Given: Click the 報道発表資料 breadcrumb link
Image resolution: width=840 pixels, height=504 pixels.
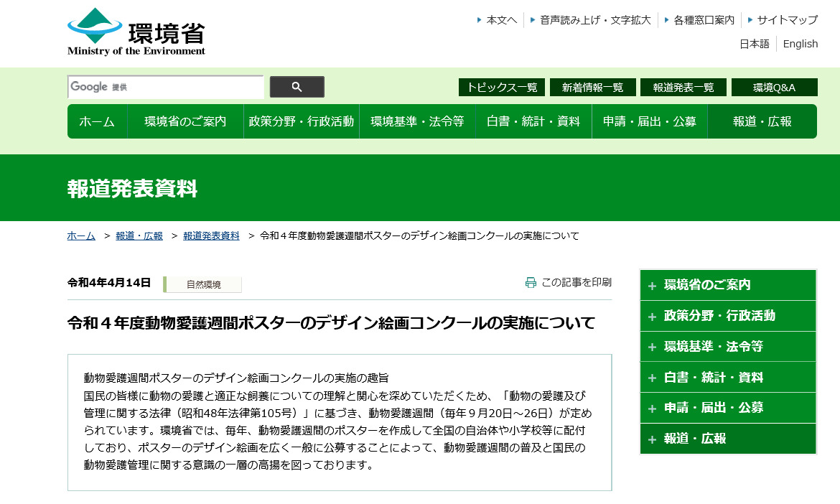Looking at the screenshot, I should [211, 235].
